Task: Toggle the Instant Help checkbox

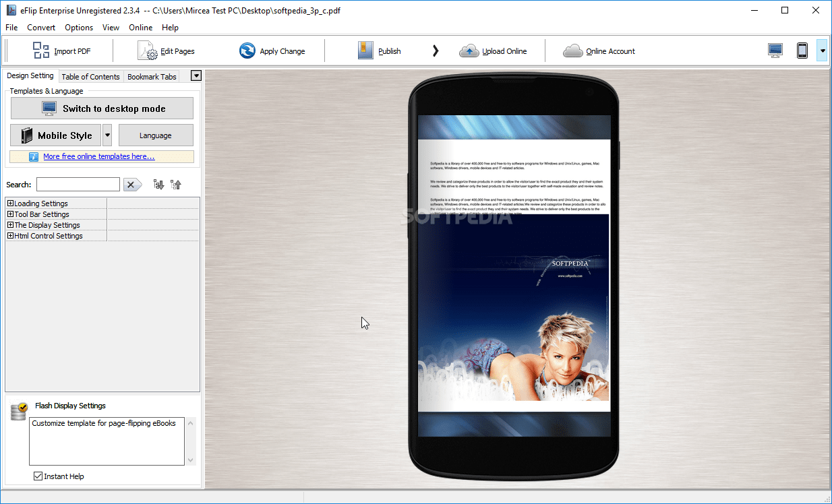Action: click(x=38, y=476)
